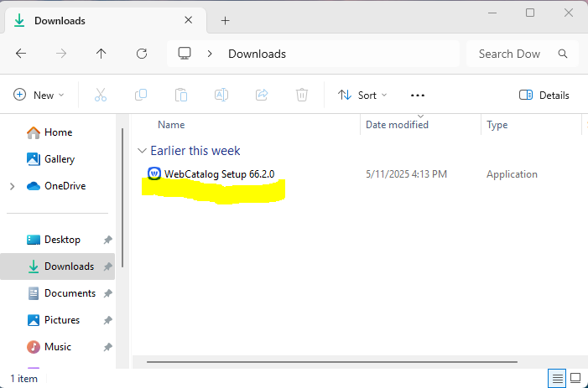Image resolution: width=588 pixels, height=388 pixels.
Task: Open the New dropdown menu
Action: click(39, 96)
